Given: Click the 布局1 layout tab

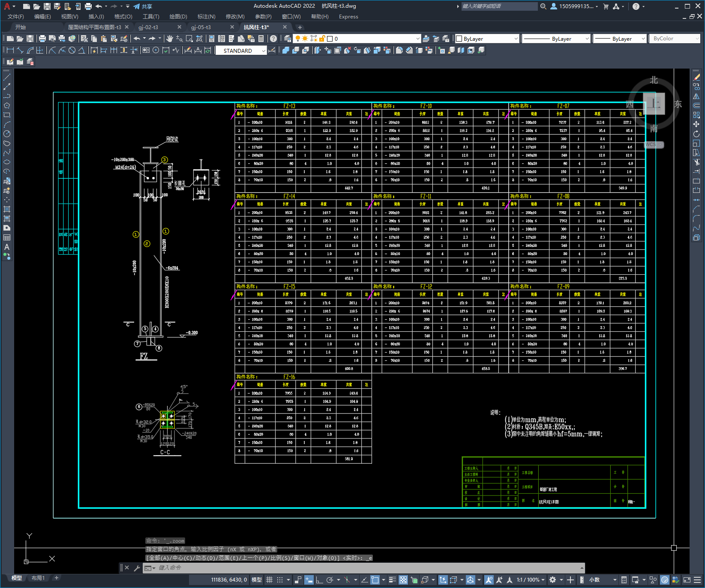Looking at the screenshot, I should (x=38, y=578).
